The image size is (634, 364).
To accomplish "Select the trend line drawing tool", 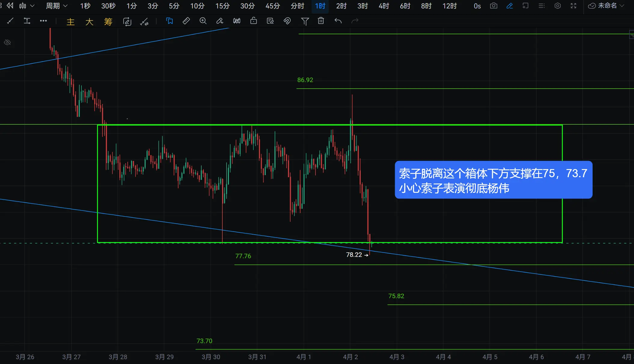I will pos(10,21).
